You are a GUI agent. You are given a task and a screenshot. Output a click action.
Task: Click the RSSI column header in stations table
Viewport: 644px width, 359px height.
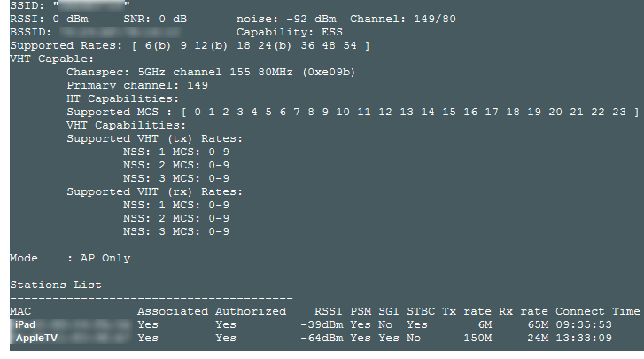329,311
